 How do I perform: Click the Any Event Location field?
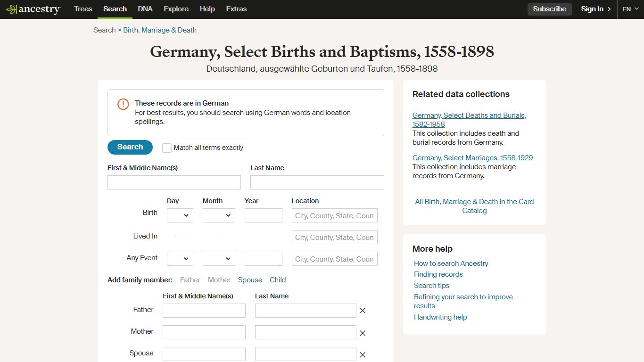tap(335, 259)
